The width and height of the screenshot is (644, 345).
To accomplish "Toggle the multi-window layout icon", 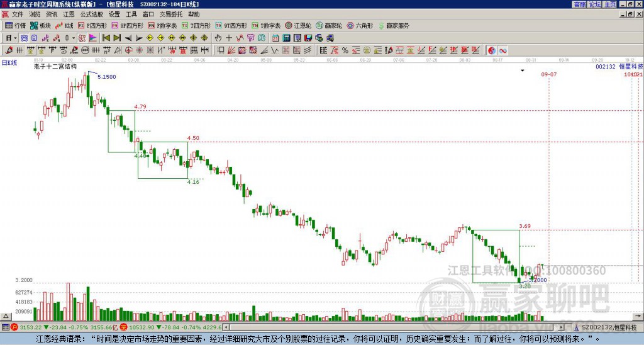I will [x=25, y=38].
